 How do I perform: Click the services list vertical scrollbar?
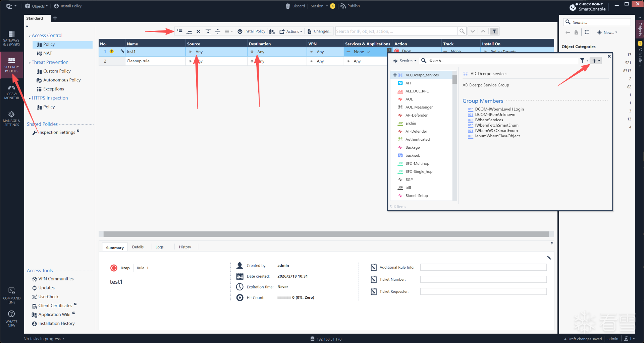[454, 79]
